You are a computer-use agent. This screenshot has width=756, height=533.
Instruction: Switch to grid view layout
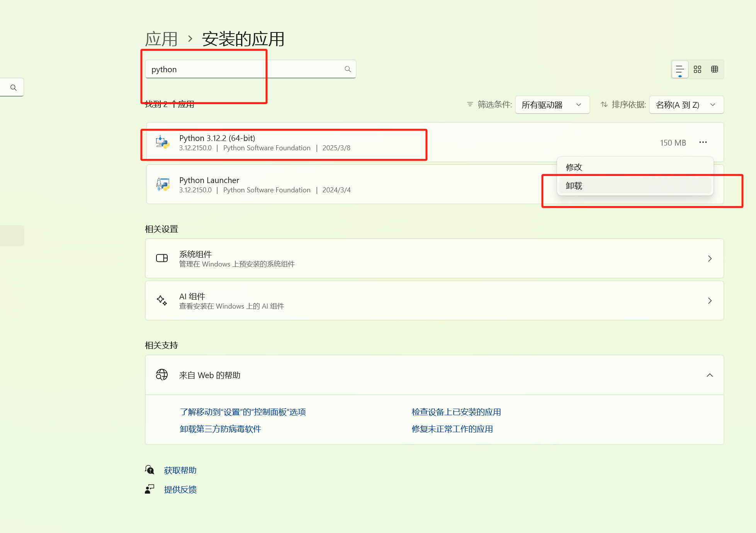coord(697,70)
